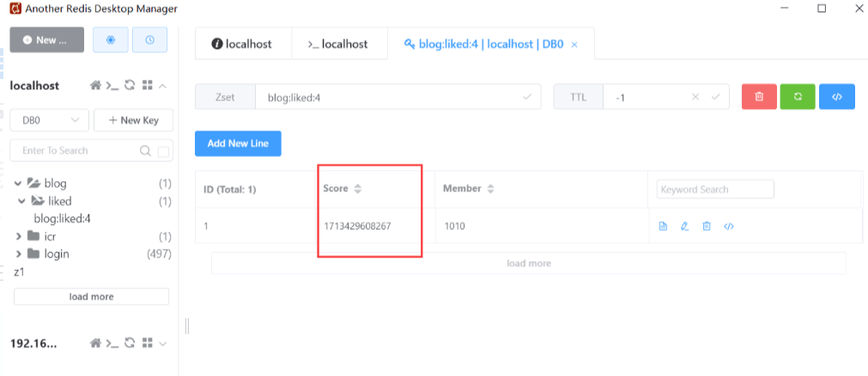The height and width of the screenshot is (376, 868).
Task: Sort rows by Member column
Action: [491, 189]
